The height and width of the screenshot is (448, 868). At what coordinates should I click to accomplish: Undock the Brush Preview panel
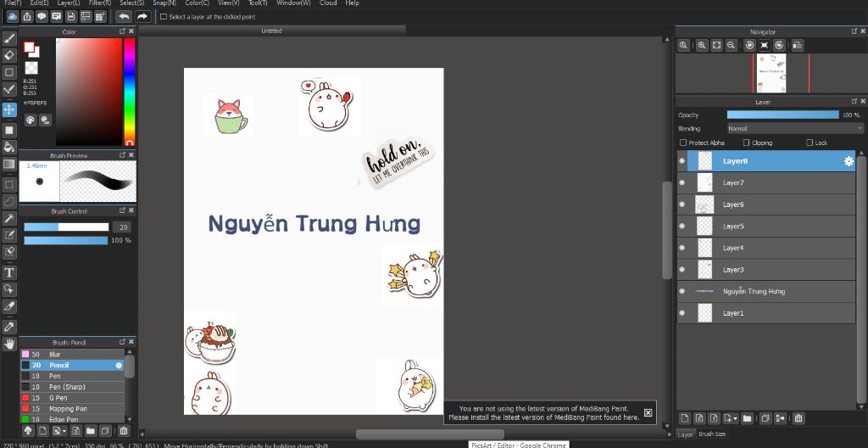point(122,155)
